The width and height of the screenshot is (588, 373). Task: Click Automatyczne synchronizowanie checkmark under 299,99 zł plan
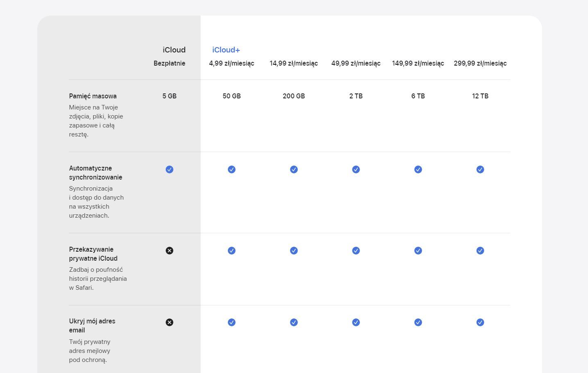tap(480, 169)
